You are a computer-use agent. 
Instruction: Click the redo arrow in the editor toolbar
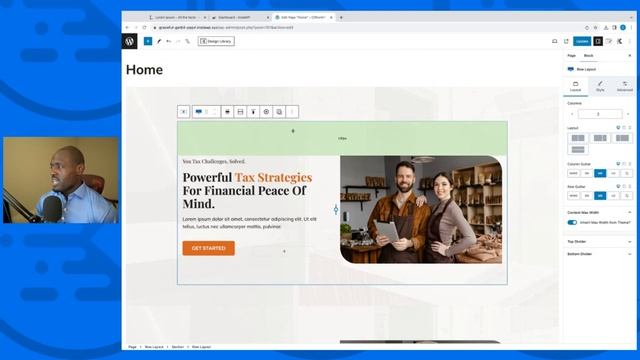pos(178,41)
